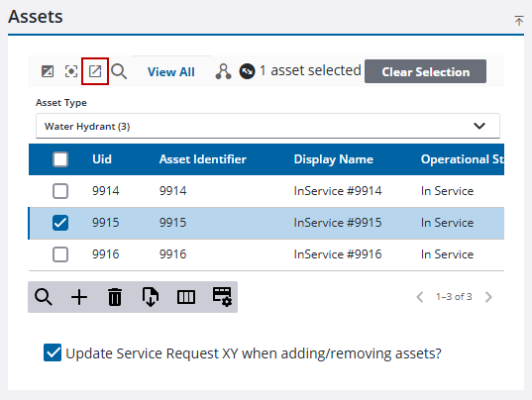Open the Asset Type Water Hydrant dropdown
The image size is (532, 400).
(x=267, y=126)
